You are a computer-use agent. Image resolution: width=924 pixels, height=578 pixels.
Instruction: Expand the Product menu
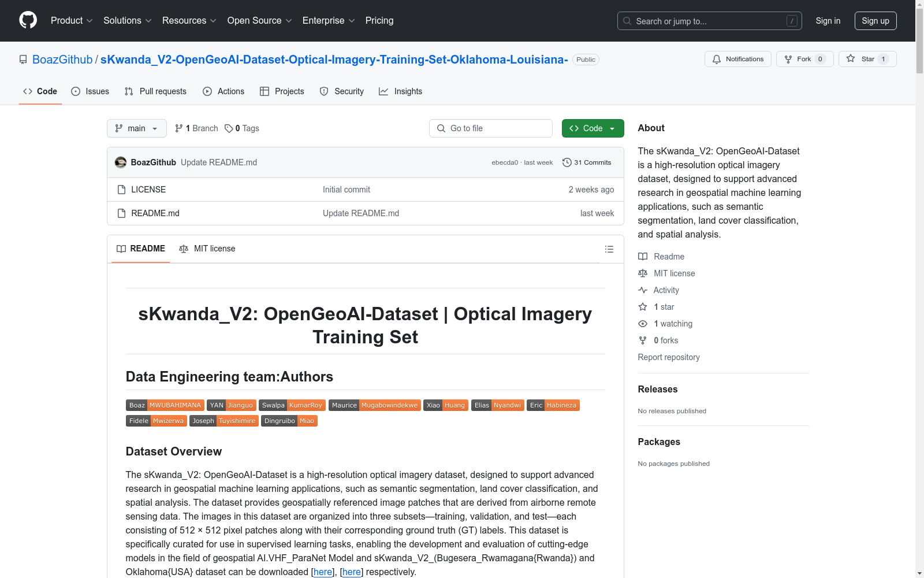(72, 20)
